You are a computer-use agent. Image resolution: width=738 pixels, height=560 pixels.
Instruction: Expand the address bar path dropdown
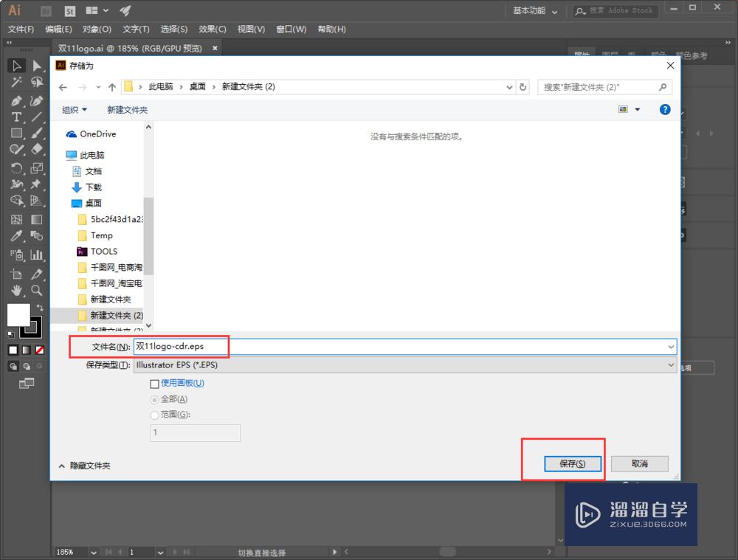pyautogui.click(x=508, y=87)
